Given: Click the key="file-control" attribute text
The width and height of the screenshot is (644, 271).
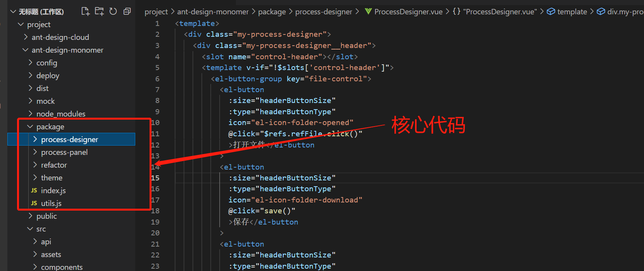Looking at the screenshot, I should point(327,79).
